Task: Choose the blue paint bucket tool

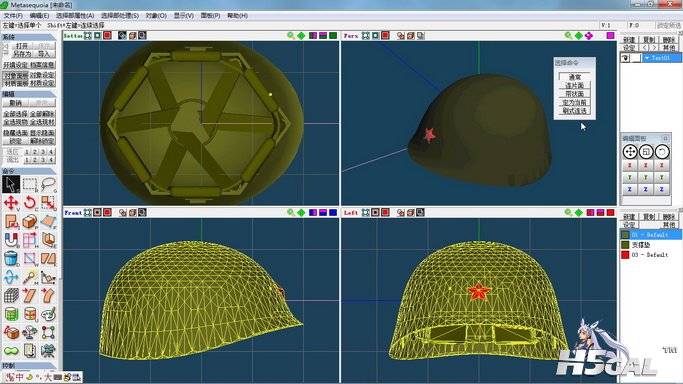Action: 11,258
